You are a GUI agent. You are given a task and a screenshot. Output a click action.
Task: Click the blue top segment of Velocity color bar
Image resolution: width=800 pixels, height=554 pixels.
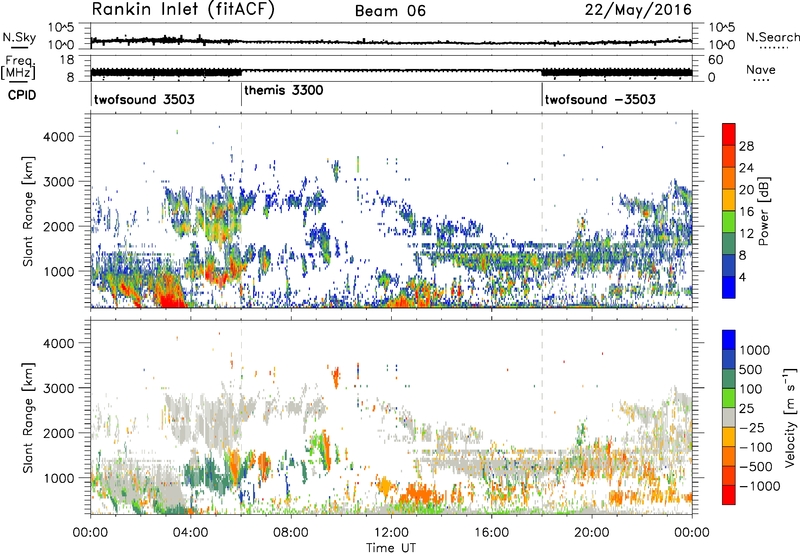729,340
